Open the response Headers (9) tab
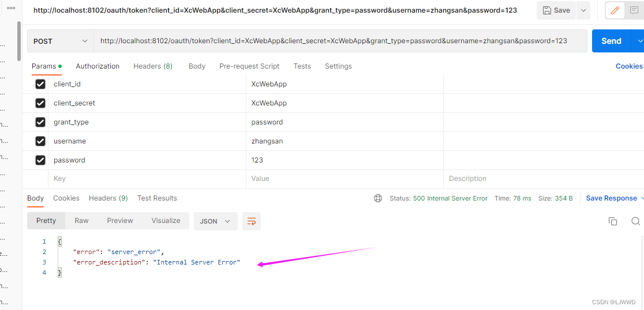This screenshot has height=310, width=644. pyautogui.click(x=108, y=198)
